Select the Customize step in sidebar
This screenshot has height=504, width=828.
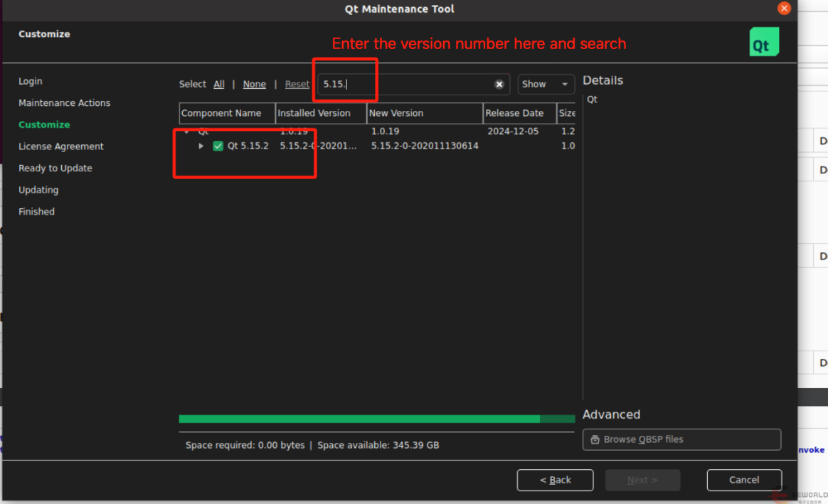(x=44, y=124)
